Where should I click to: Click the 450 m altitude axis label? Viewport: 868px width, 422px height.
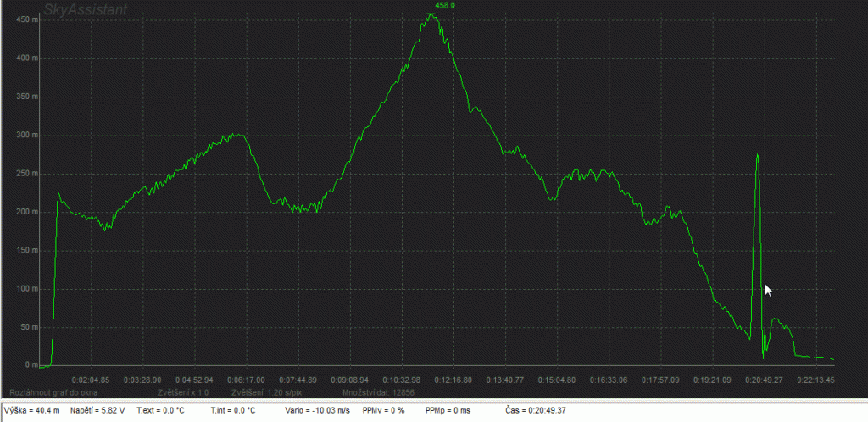26,19
